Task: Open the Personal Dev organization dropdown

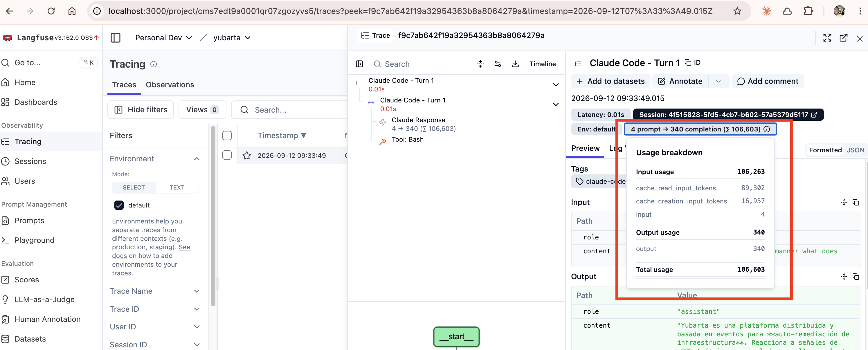Action: [x=163, y=38]
